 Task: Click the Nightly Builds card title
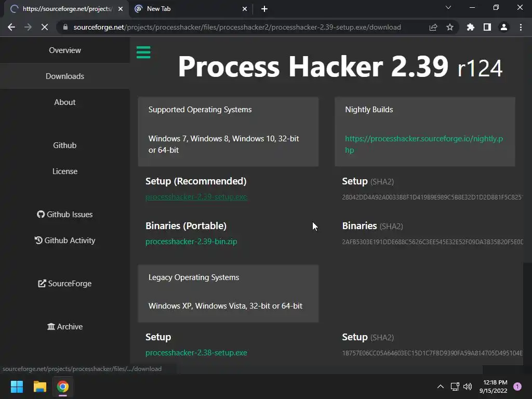click(369, 110)
